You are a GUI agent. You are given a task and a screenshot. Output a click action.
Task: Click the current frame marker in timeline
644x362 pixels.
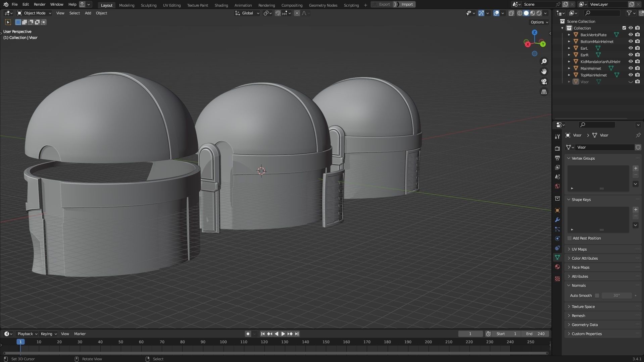pyautogui.click(x=20, y=342)
